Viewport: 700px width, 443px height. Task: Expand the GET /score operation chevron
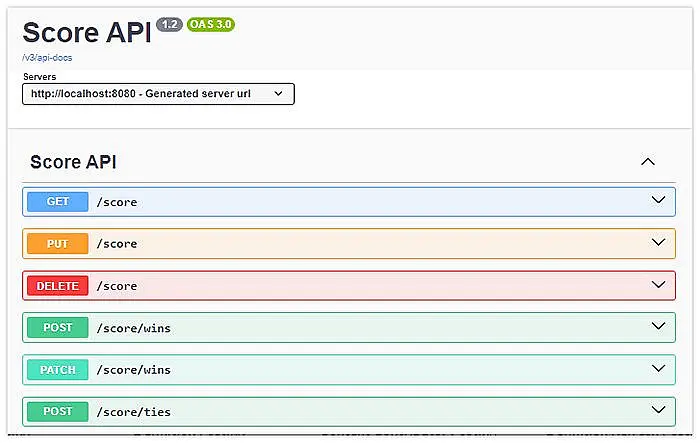[658, 200]
